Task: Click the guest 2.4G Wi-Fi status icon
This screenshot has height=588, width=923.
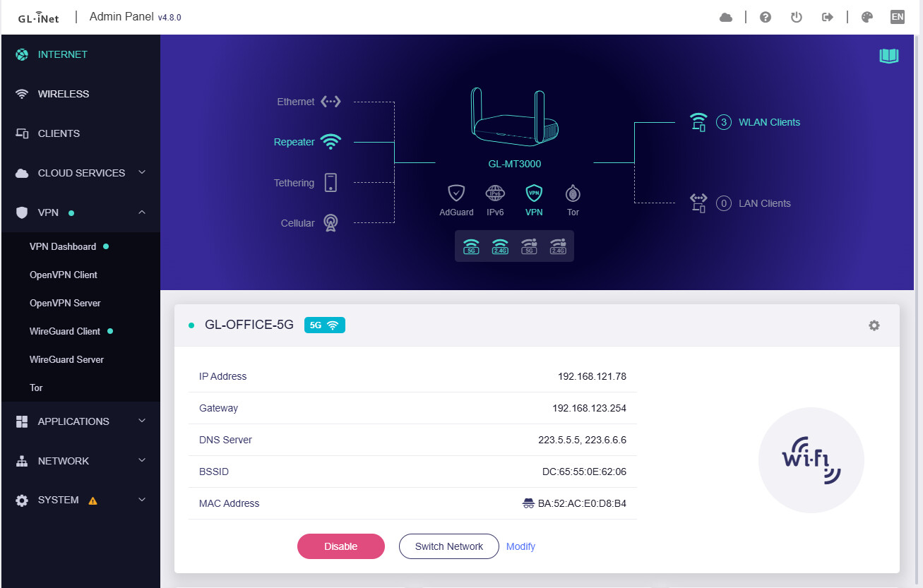Action: point(558,246)
